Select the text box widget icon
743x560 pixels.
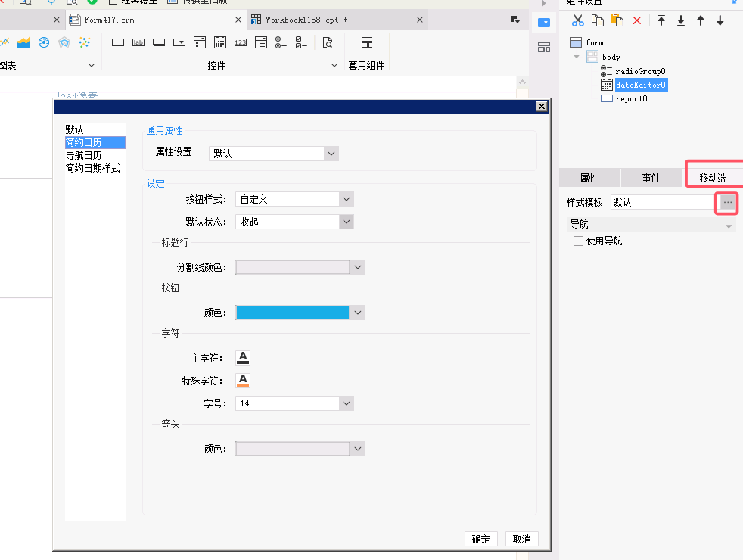click(x=118, y=42)
